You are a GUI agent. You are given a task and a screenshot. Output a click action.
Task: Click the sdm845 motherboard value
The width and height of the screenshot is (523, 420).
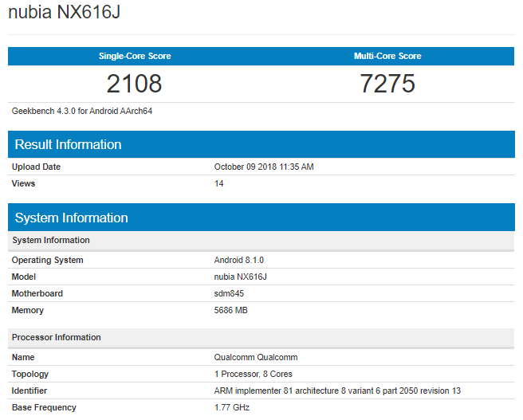229,294
